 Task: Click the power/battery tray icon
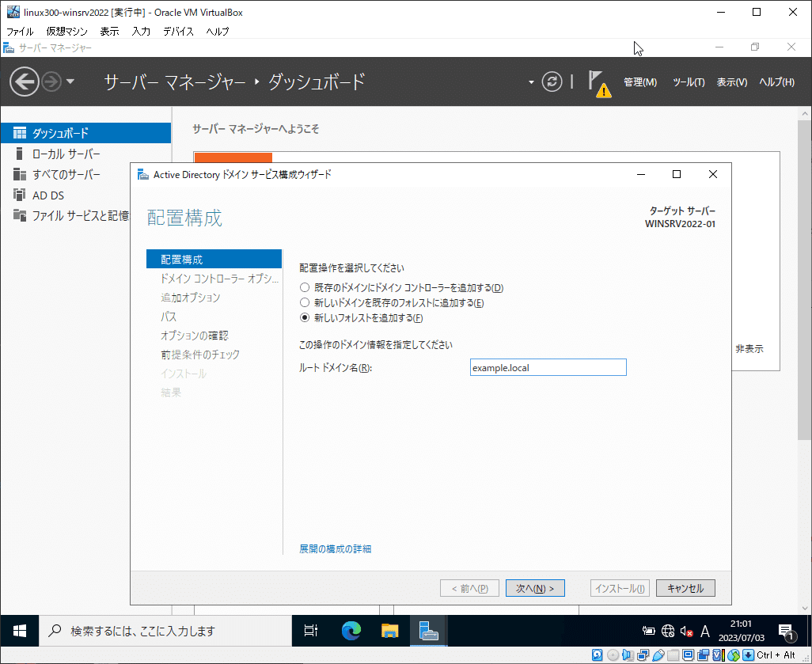pos(648,631)
